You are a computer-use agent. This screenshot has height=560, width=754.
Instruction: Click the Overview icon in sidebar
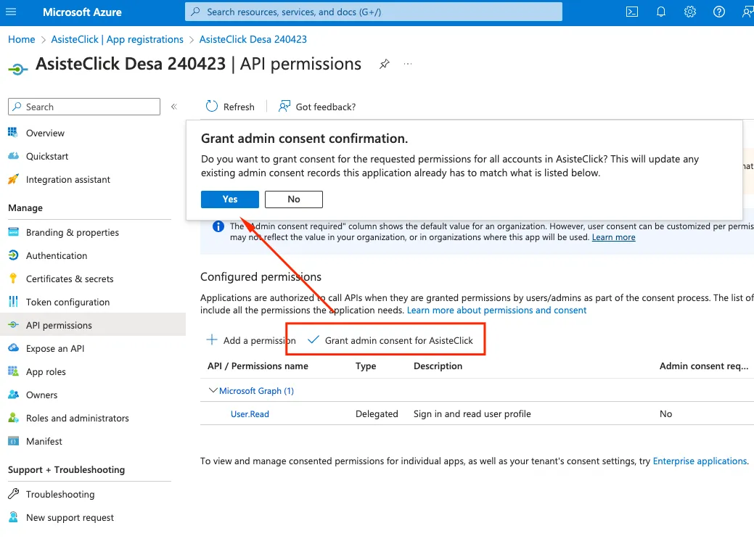click(x=13, y=133)
